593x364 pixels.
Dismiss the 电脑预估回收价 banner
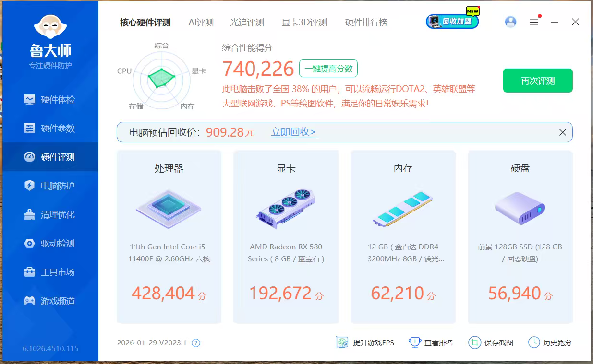pos(562,132)
